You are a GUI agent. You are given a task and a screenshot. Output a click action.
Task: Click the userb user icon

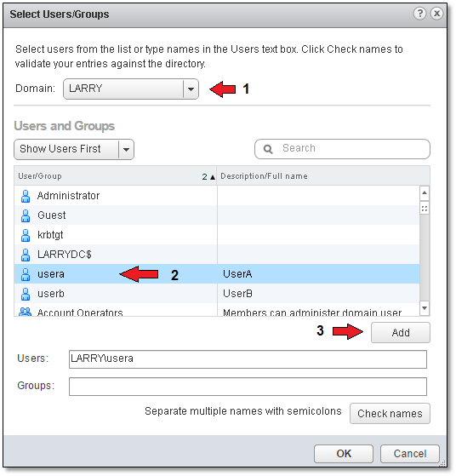[26, 294]
